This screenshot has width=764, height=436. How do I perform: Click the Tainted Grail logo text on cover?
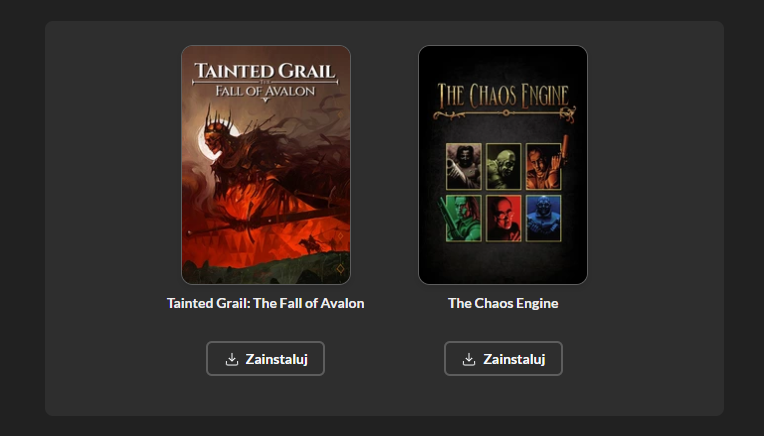[x=266, y=80]
